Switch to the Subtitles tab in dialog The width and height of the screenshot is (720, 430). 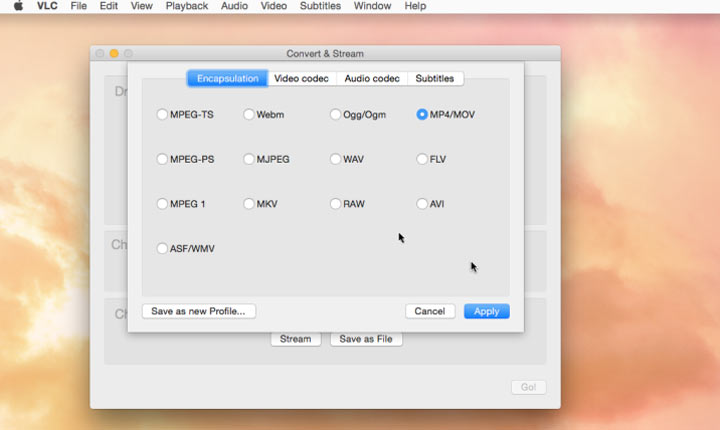coord(435,79)
